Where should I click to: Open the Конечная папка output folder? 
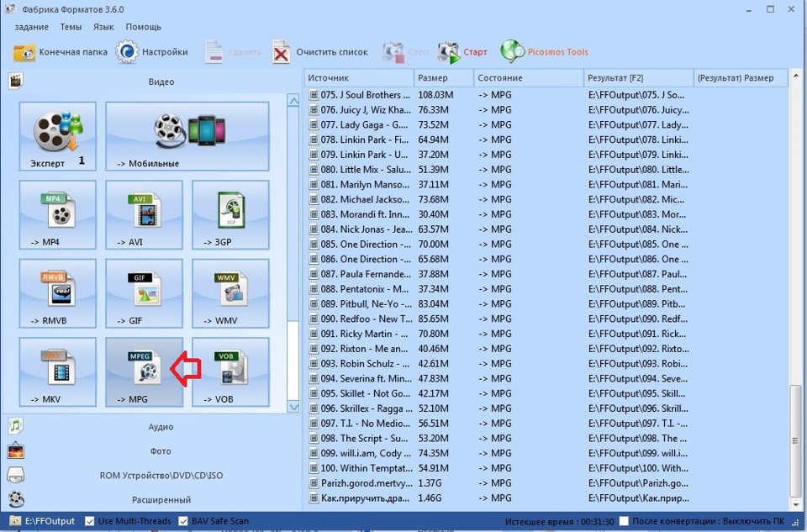pyautogui.click(x=61, y=52)
